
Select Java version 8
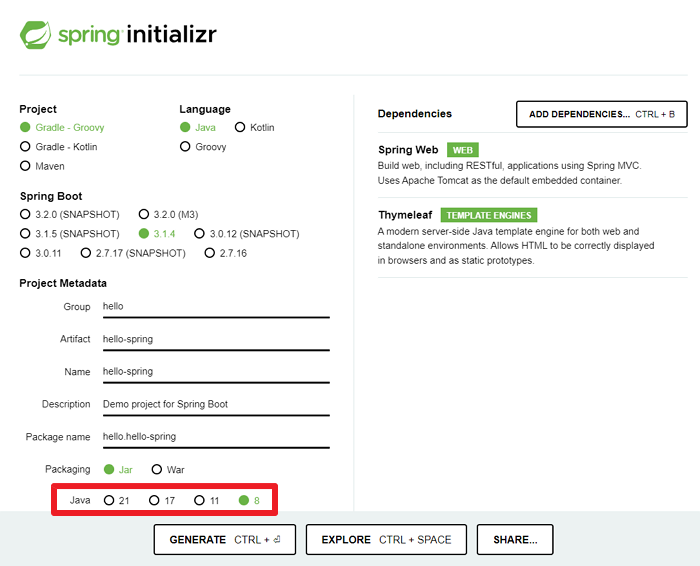point(249,500)
